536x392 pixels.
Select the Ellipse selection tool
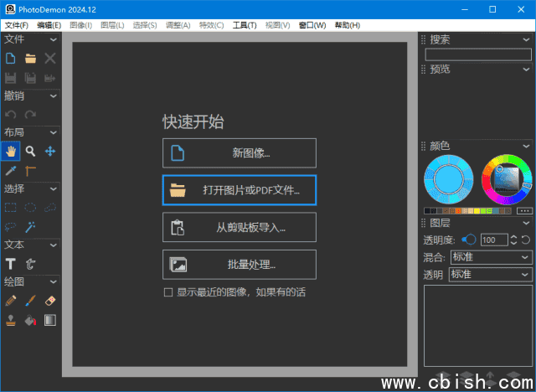(30, 208)
